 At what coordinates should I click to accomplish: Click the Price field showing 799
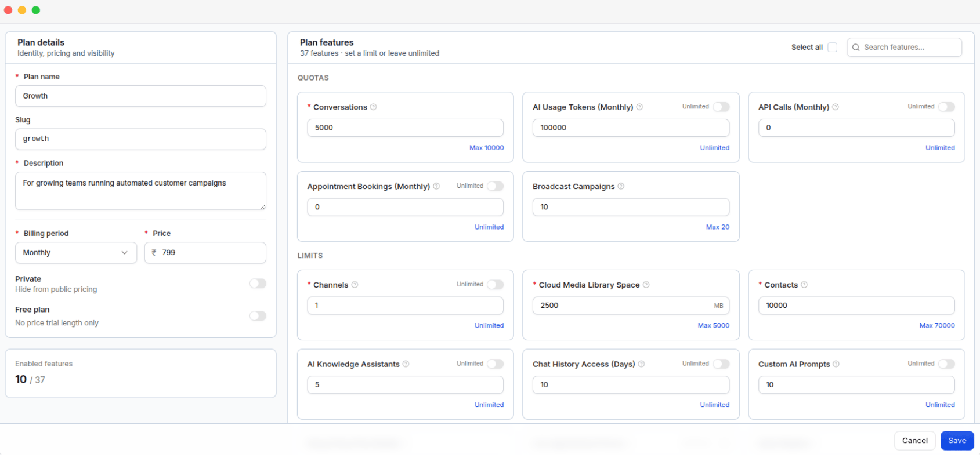point(205,253)
